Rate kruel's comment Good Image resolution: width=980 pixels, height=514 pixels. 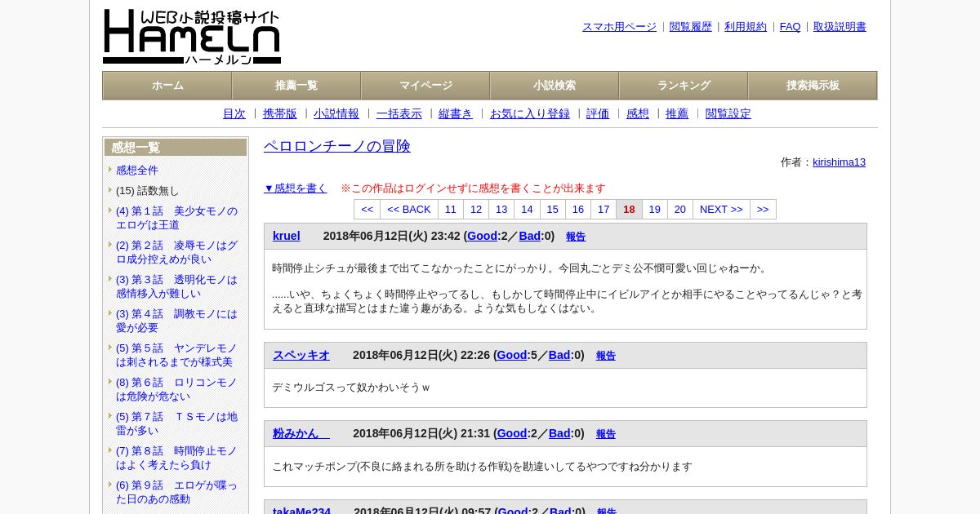pyautogui.click(x=482, y=236)
